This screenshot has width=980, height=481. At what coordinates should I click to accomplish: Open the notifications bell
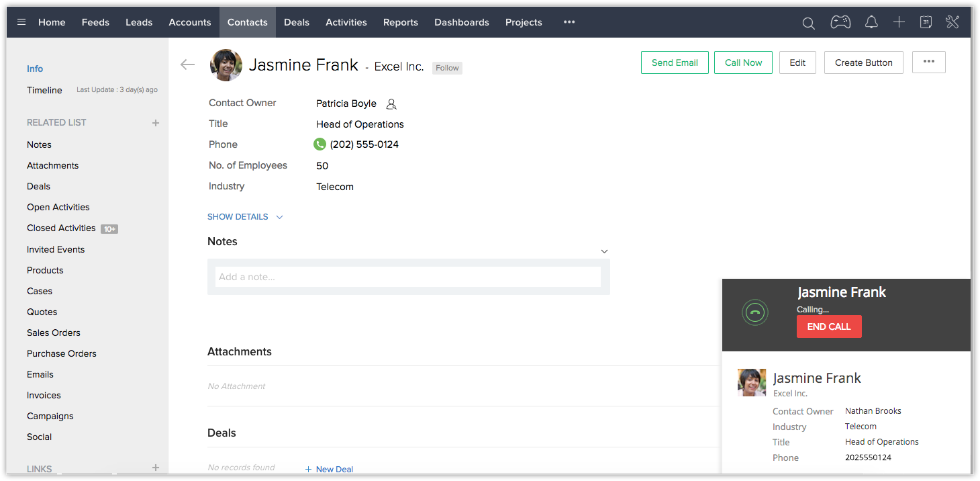871,22
